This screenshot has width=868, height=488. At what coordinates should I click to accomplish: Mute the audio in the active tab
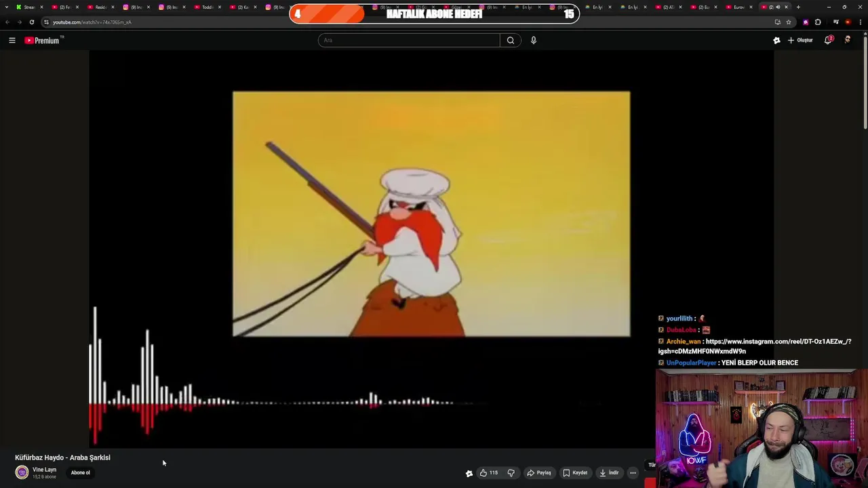click(x=778, y=7)
